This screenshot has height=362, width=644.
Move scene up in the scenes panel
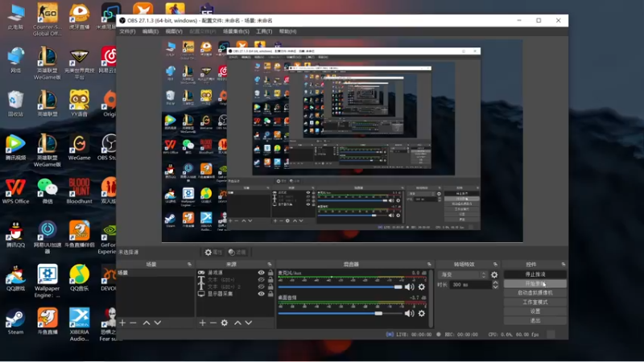(147, 323)
